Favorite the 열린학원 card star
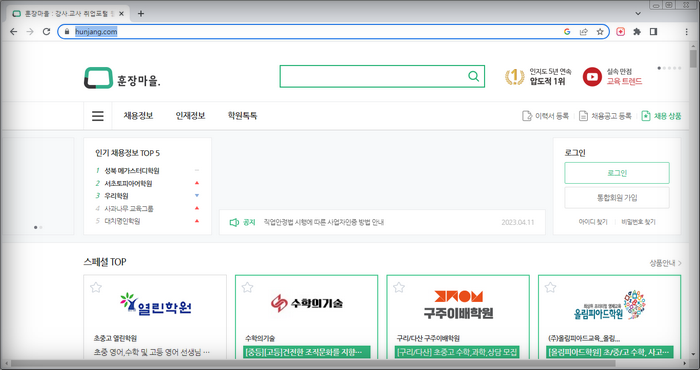The width and height of the screenshot is (700, 370). pyautogui.click(x=96, y=287)
